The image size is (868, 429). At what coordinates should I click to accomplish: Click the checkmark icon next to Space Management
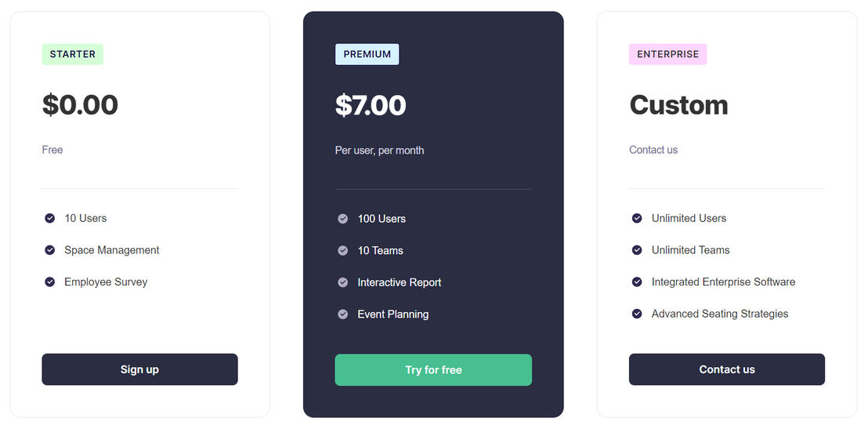(x=50, y=250)
